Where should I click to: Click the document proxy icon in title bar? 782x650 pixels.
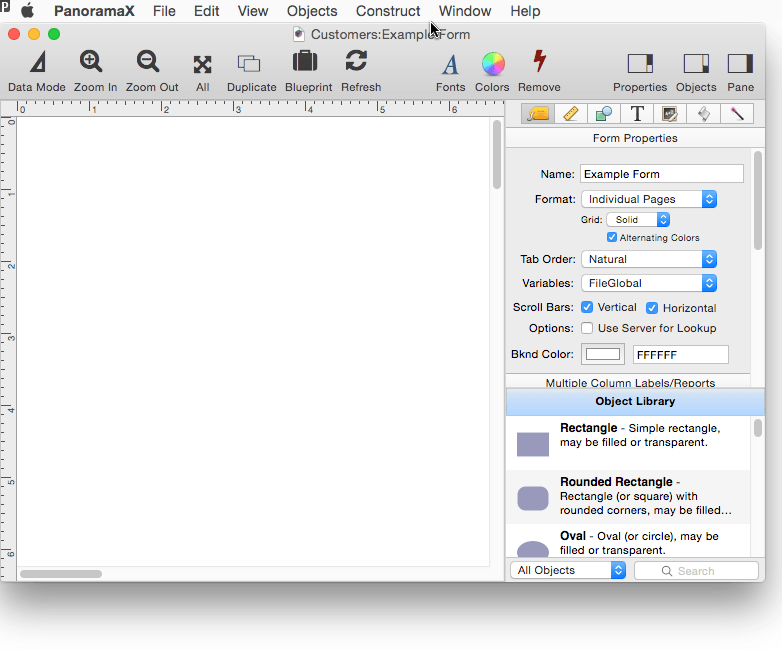[299, 34]
